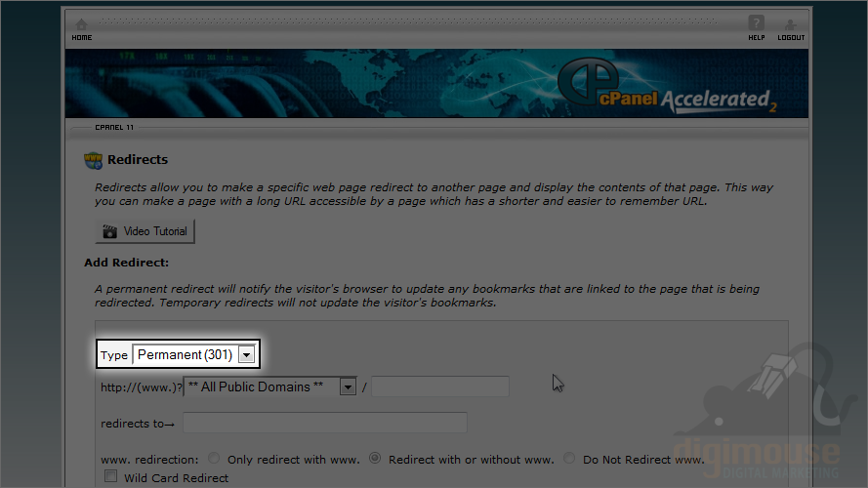This screenshot has width=868, height=488.
Task: Expand the All Public Domains dropdown
Action: 269,386
